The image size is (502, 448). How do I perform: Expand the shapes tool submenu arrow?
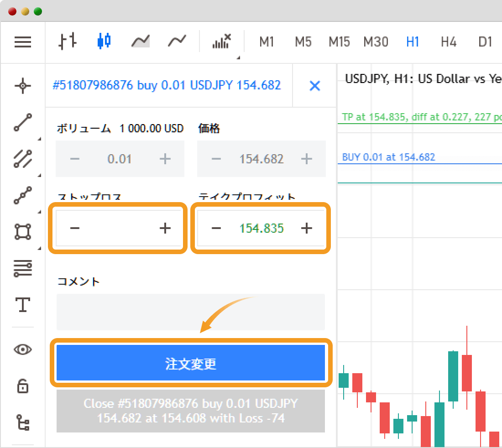tap(40, 248)
